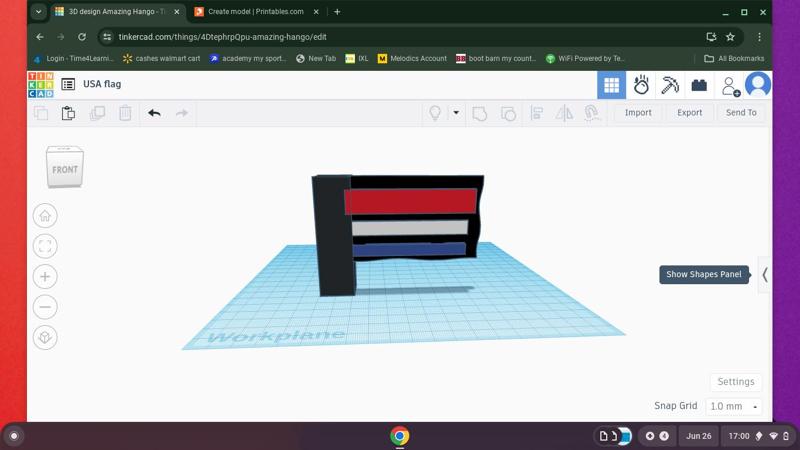
Task: Close the Create model Printables tab
Action: coord(316,12)
